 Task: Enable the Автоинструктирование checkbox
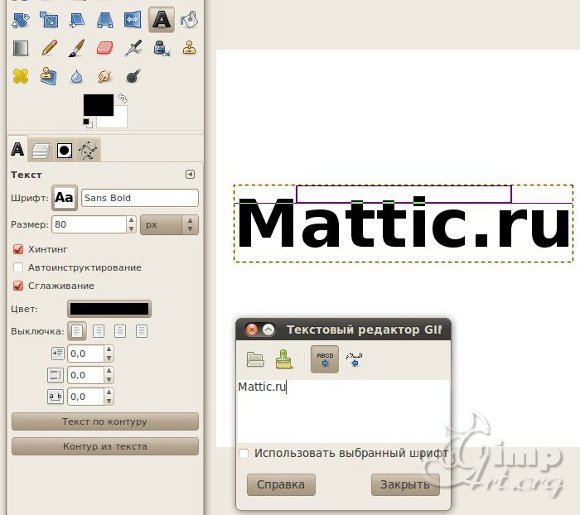pos(18,267)
